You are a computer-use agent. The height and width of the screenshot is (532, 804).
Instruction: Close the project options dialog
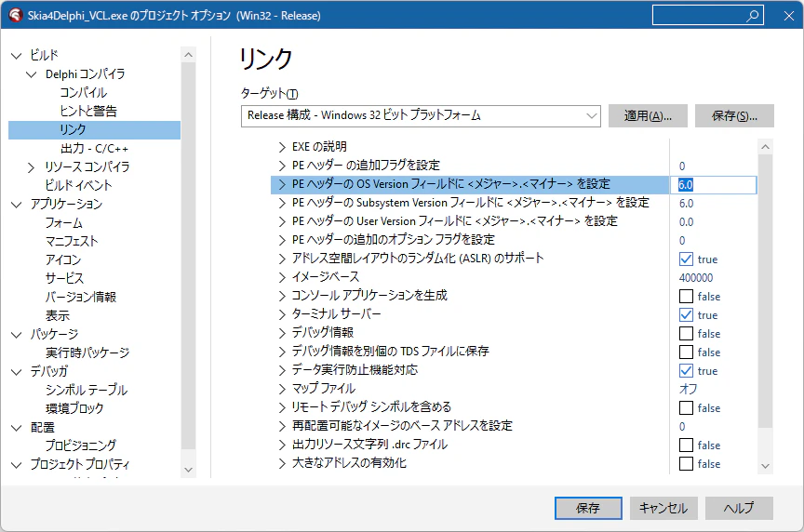tap(789, 16)
